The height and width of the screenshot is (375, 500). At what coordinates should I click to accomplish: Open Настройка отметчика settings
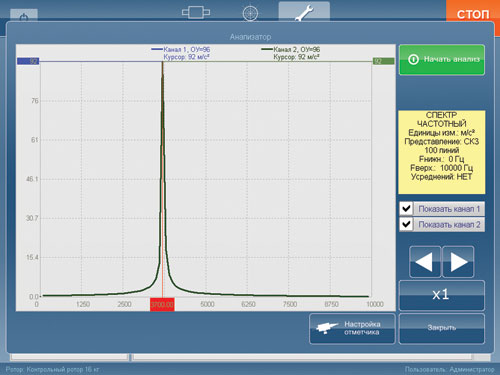point(352,328)
